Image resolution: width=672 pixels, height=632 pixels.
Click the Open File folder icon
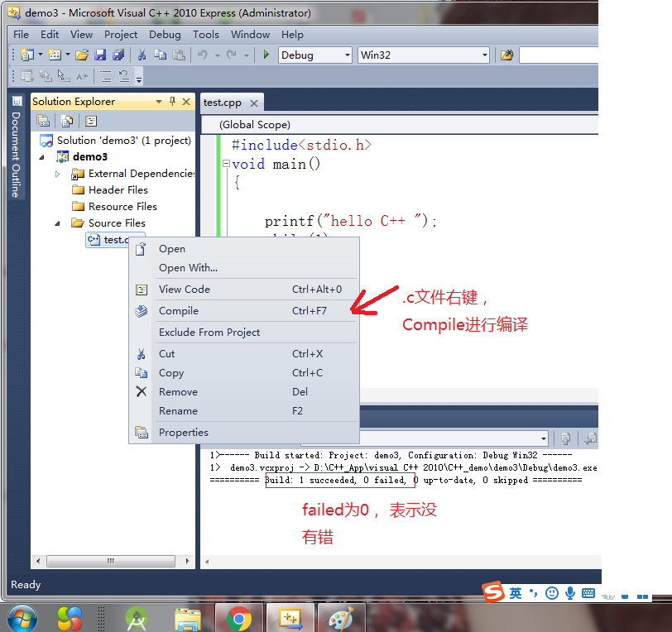[x=81, y=55]
